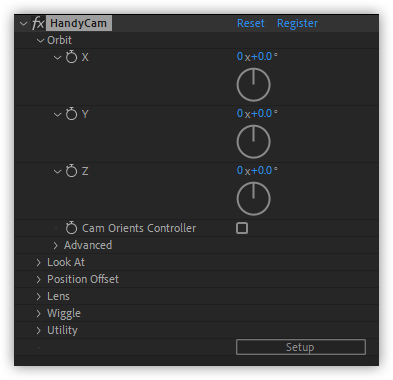
Task: Expand the Advanced section
Action: tap(56, 246)
